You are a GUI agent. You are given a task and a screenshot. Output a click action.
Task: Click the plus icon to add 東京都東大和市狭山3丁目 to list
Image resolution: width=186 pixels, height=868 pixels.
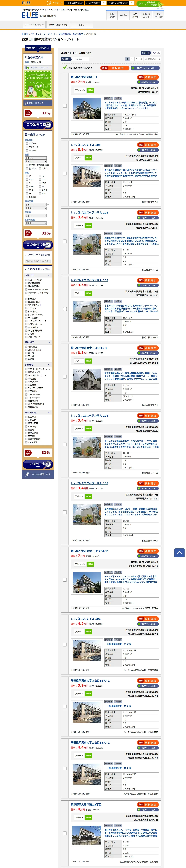tap(139, 810)
